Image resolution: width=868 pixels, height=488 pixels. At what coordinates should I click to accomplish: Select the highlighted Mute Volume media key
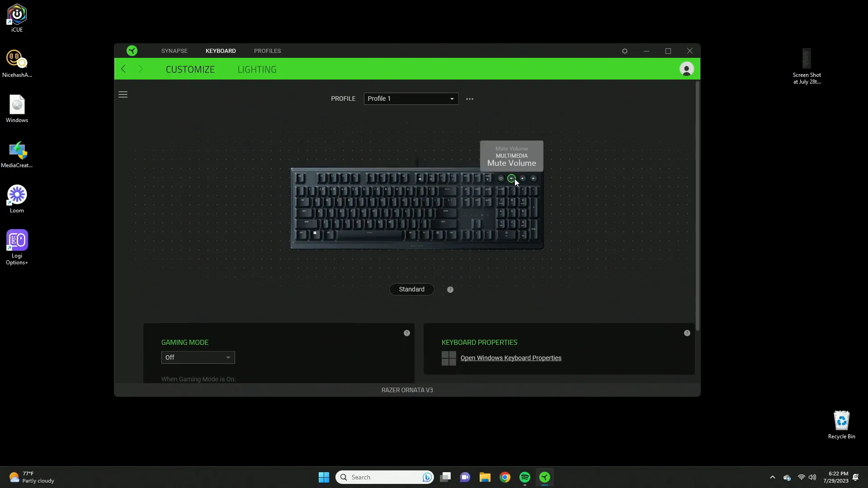[x=511, y=178]
